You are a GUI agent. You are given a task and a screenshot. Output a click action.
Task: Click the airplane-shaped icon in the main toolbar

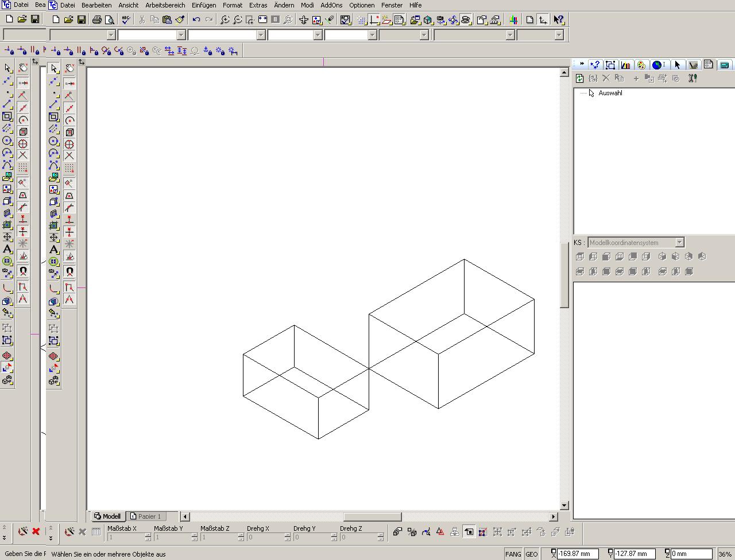pyautogui.click(x=304, y=20)
